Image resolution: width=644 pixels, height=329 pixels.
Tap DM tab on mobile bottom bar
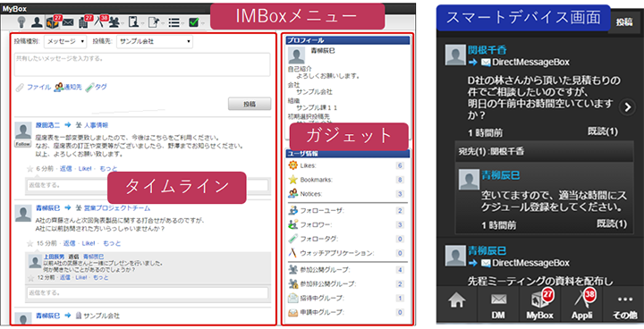pos(498,304)
